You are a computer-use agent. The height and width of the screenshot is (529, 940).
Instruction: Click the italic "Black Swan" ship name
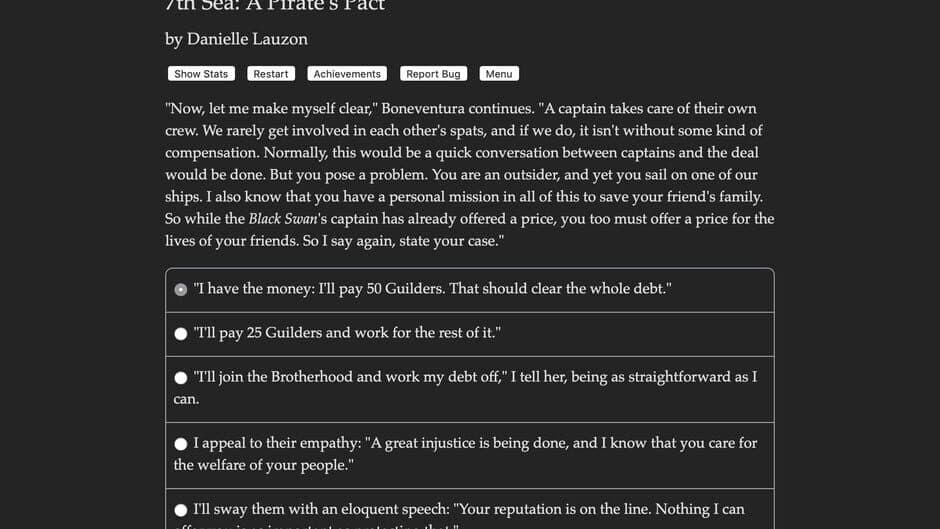pos(283,219)
